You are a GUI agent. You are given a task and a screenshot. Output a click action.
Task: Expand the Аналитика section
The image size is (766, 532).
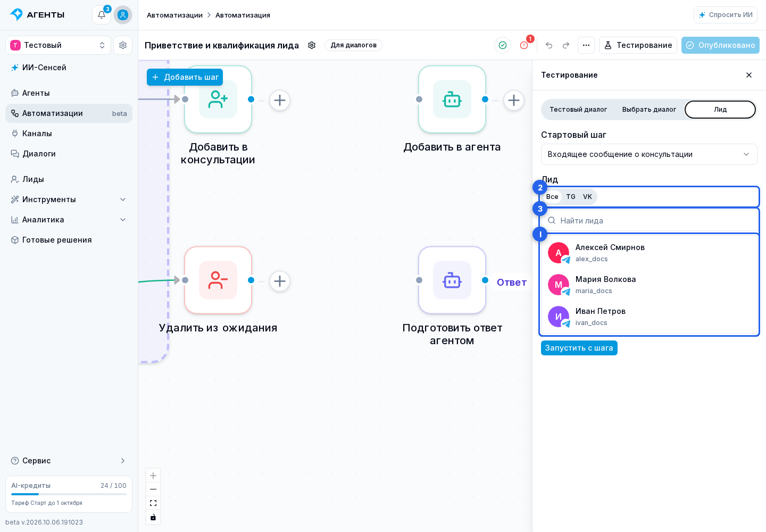pos(69,220)
